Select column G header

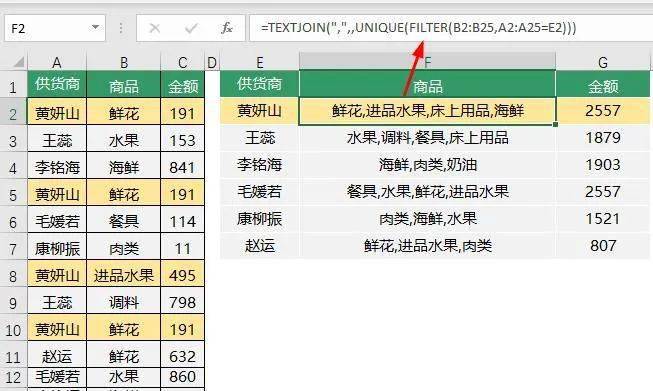(603, 62)
